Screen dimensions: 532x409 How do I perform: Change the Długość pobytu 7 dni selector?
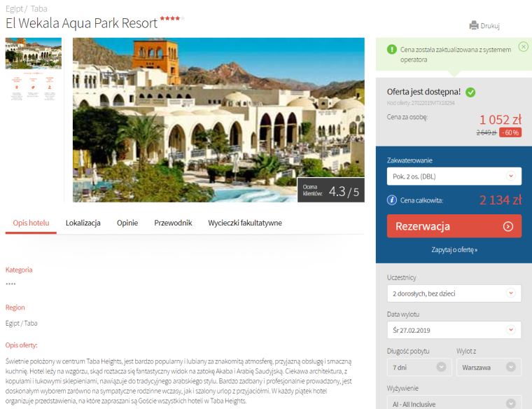tap(419, 367)
